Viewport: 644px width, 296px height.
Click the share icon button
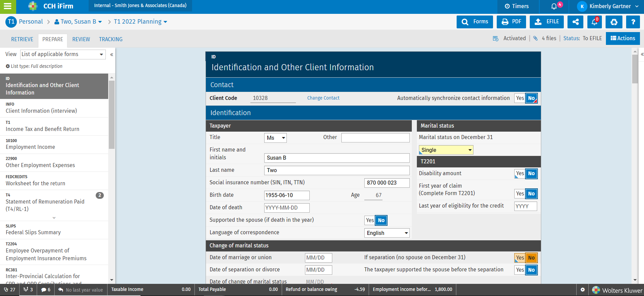(x=576, y=22)
